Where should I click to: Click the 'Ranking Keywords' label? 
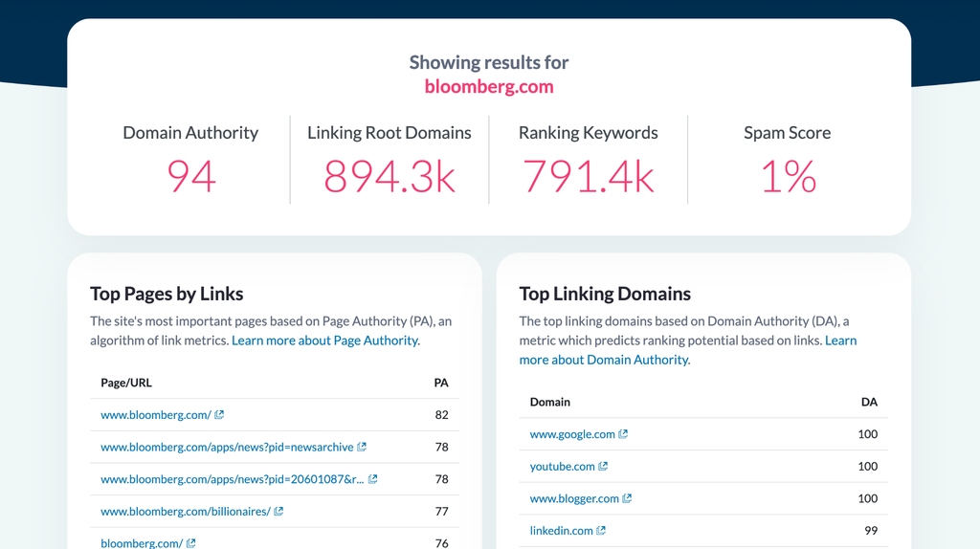(589, 132)
